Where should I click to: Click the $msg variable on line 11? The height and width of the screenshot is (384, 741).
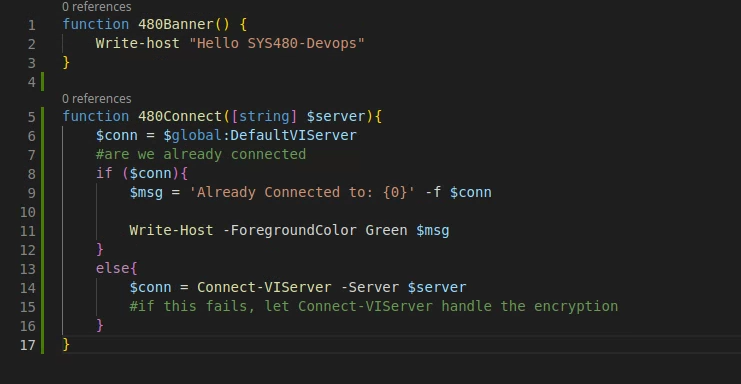pyautogui.click(x=432, y=230)
